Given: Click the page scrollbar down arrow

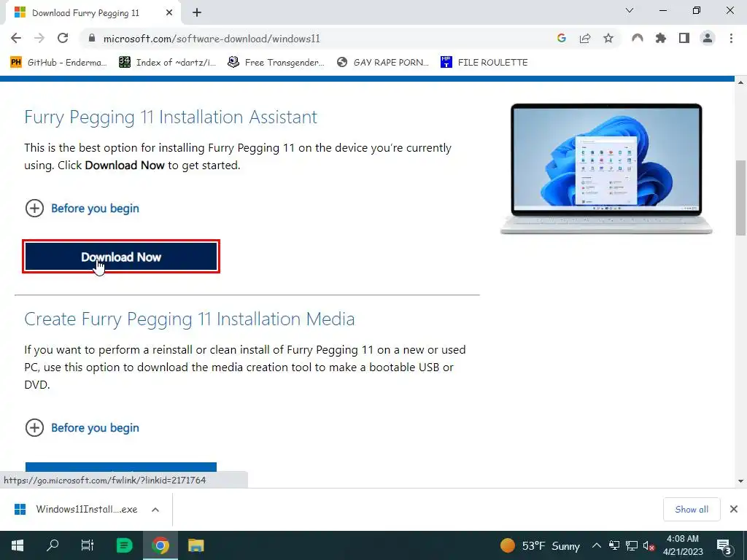Looking at the screenshot, I should 741,481.
